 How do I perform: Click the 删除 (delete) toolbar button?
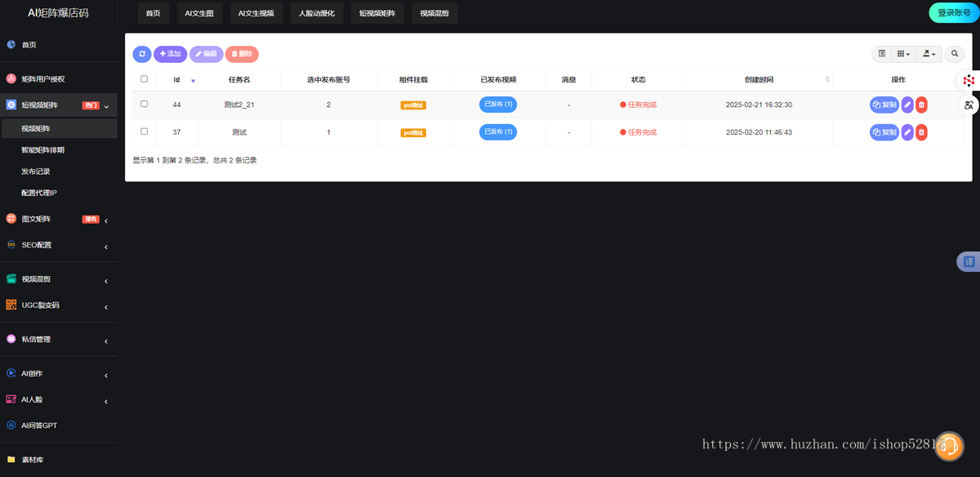point(242,54)
